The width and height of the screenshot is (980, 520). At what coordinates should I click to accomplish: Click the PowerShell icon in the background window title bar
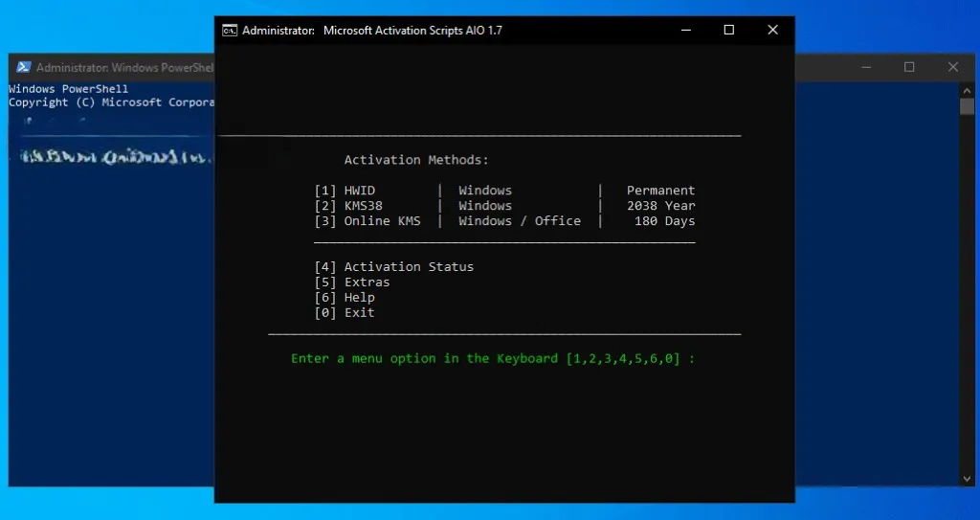(x=24, y=67)
